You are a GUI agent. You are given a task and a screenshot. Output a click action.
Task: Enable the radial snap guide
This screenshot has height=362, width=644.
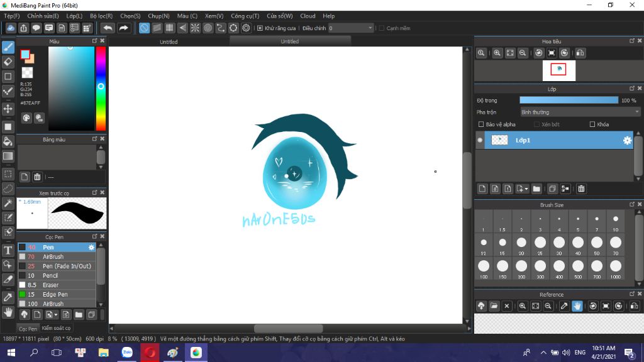tap(195, 28)
